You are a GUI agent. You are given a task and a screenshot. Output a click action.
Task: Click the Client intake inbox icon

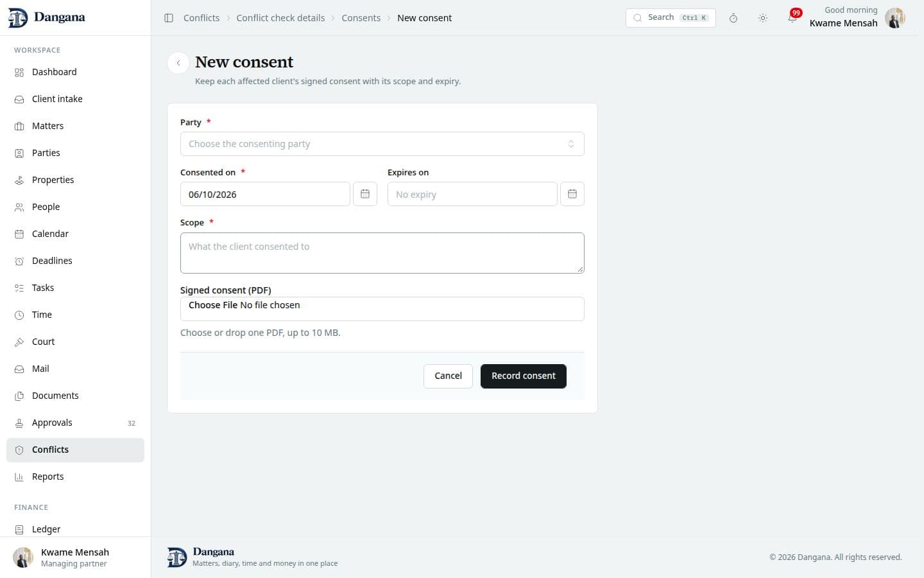pyautogui.click(x=19, y=100)
